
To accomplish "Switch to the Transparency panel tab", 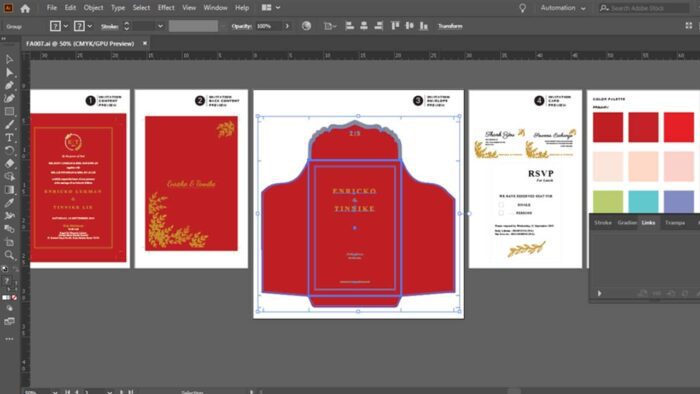I will click(675, 222).
